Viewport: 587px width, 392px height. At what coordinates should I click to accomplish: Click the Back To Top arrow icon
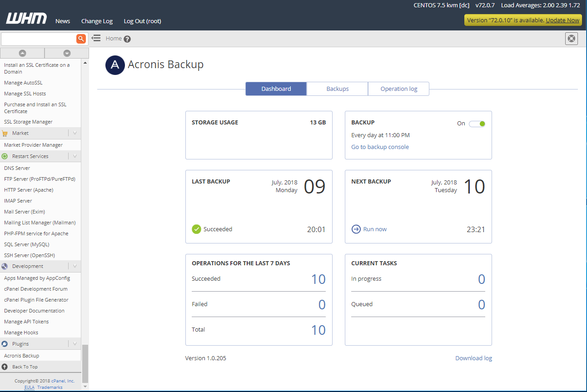tap(5, 367)
